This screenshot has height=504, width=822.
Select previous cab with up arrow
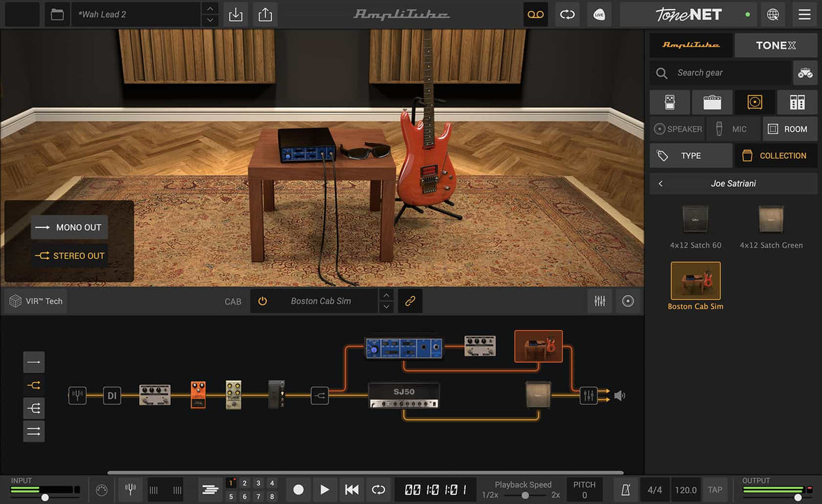tap(386, 295)
